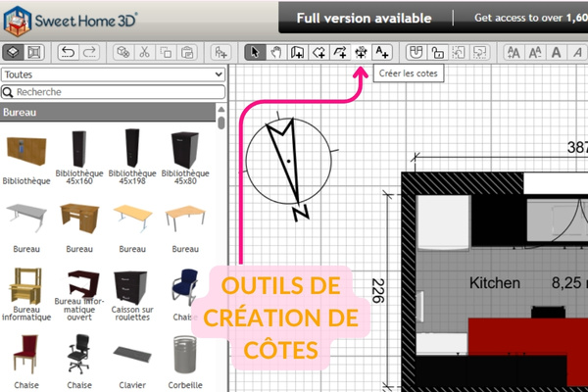
Task: Select the Caisson sur roulettes item
Action: (x=132, y=296)
